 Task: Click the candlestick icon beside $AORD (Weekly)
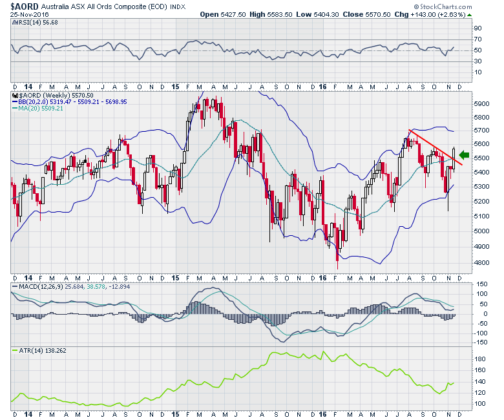pos(15,96)
